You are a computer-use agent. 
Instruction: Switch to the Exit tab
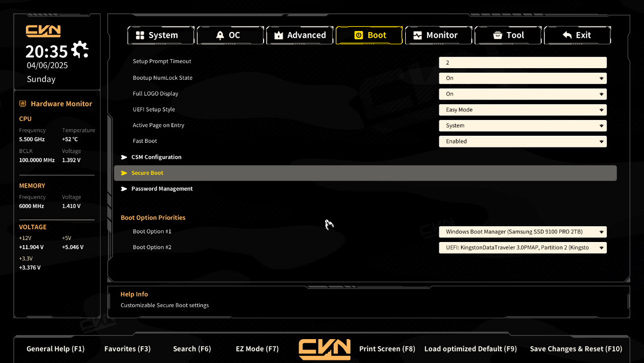pos(577,35)
